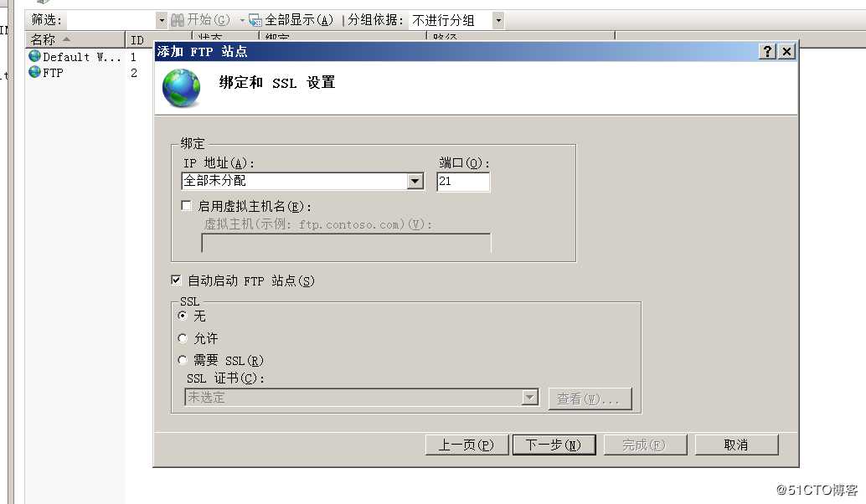Click the binoculars 开始 search icon
866x504 pixels.
(x=178, y=20)
